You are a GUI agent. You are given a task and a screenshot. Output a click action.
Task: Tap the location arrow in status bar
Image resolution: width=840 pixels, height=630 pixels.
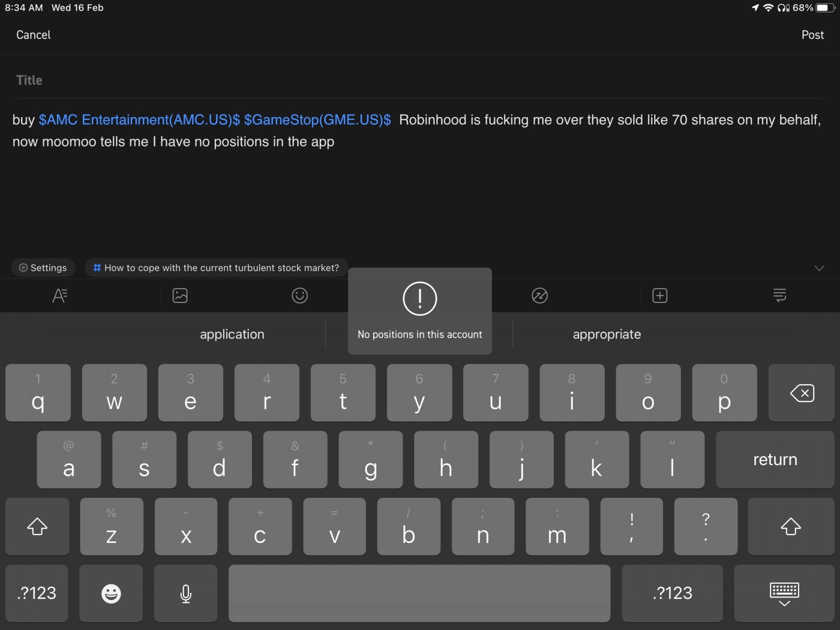point(755,8)
